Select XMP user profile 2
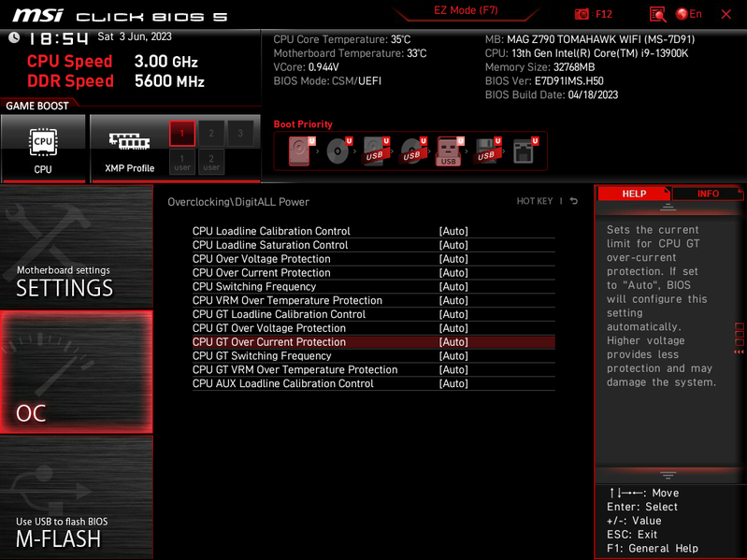Screen dimensions: 747x560 211,162
